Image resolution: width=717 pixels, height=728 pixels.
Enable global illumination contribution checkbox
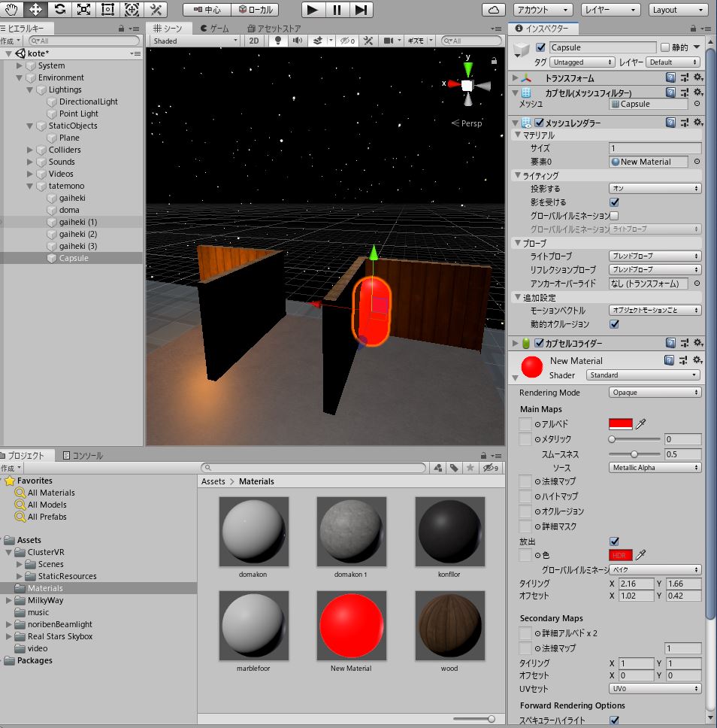614,215
